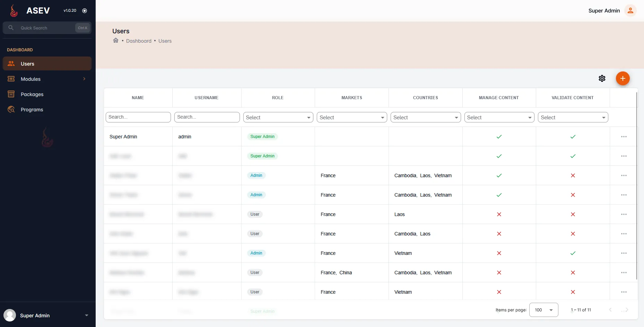Open table settings gear icon
Screen dimensions: 644x327
coord(602,78)
